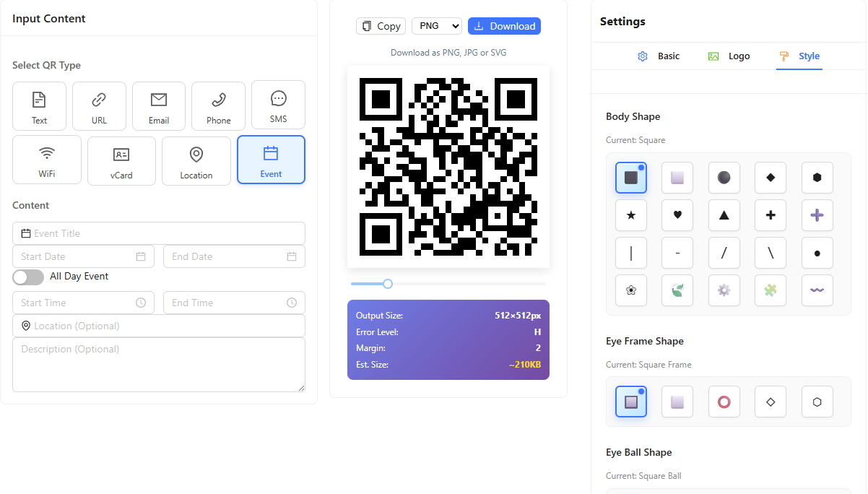Choose the URL QR type
The image size is (868, 494).
(x=99, y=106)
